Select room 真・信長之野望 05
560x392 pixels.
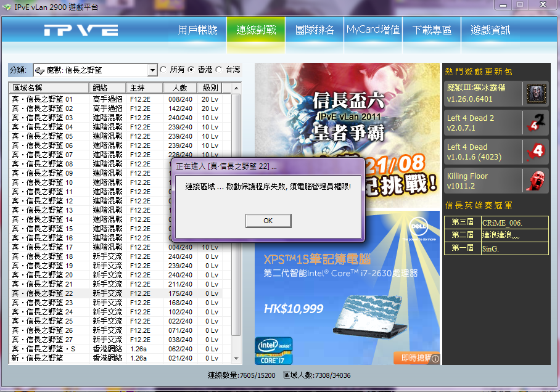tap(116, 136)
